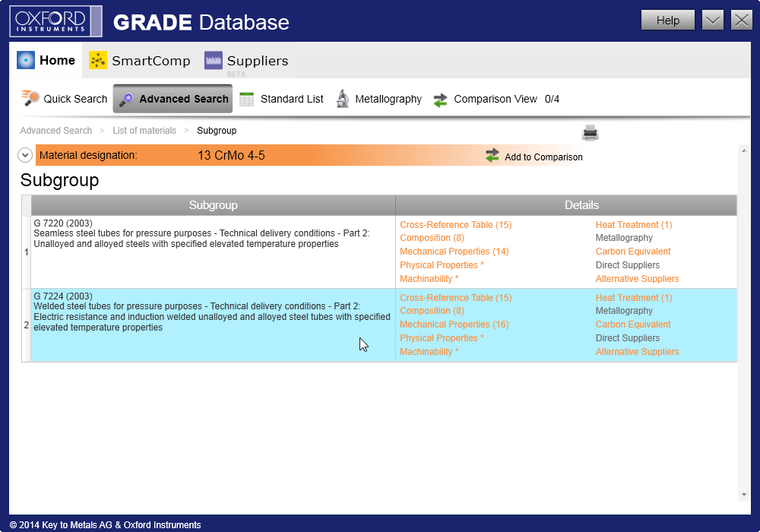Click the 13 CrMo 4-5 material designation
Viewport: 760px width, 532px height.
click(x=231, y=156)
